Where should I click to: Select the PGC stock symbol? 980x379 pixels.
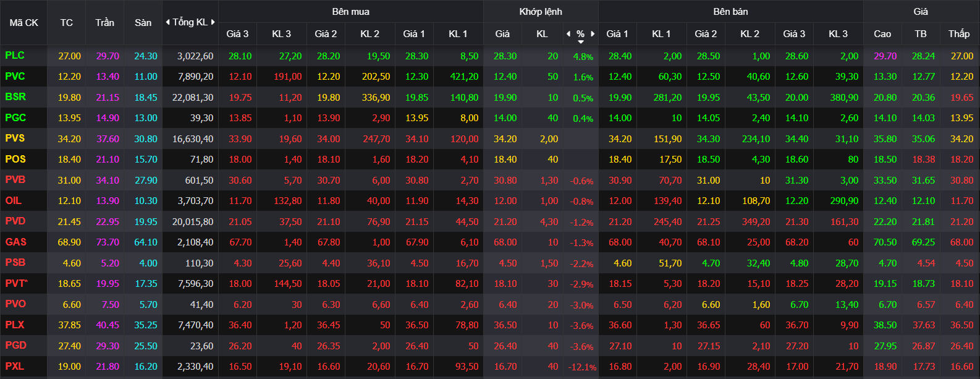[15, 117]
